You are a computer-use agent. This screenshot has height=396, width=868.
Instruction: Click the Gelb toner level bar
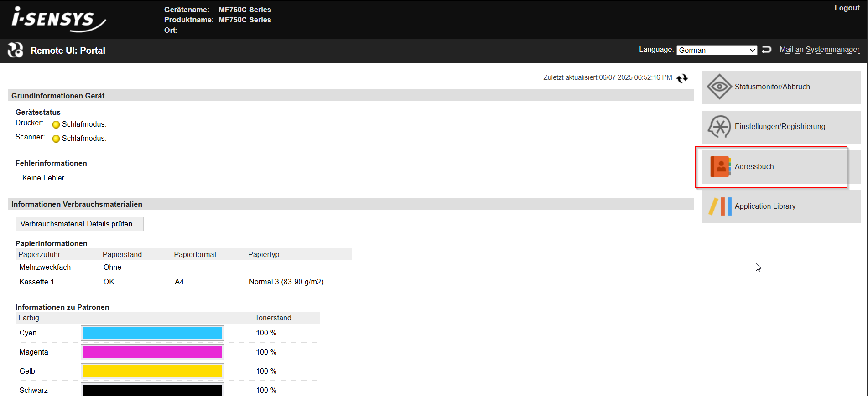coord(152,371)
